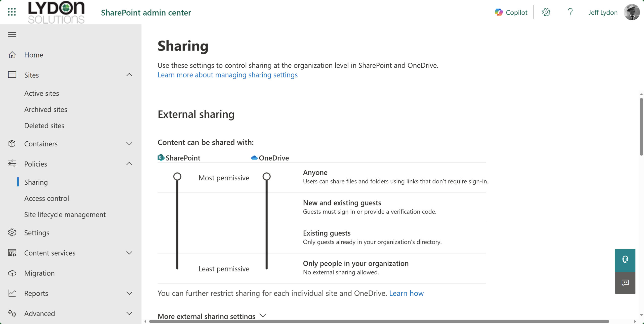
Task: Click the SharePoint slider handle at Anyone
Action: click(x=177, y=176)
